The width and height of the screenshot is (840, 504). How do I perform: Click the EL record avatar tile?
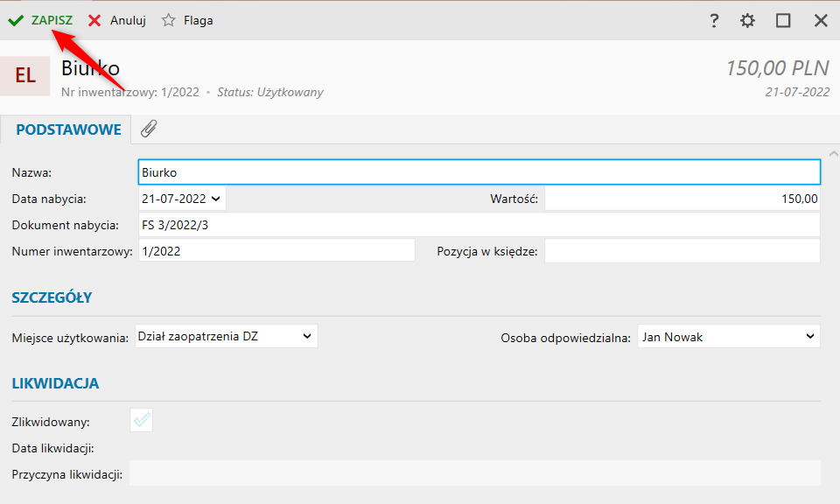pos(25,75)
